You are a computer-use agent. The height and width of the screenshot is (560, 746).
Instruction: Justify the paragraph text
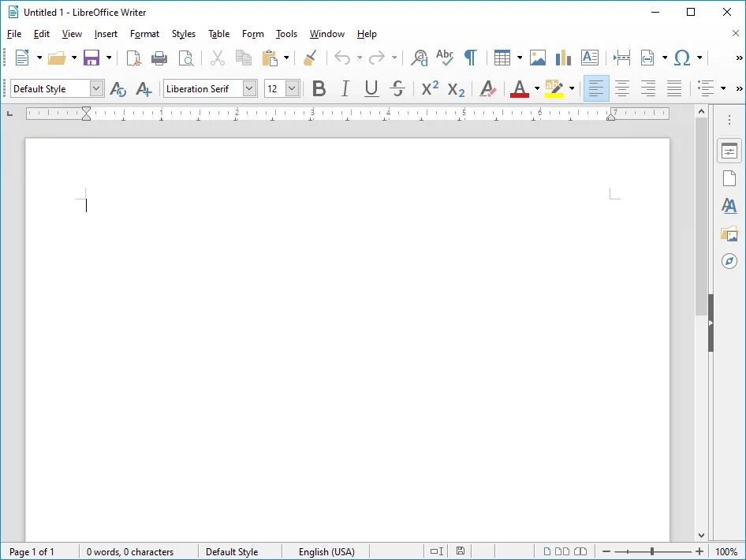click(674, 89)
